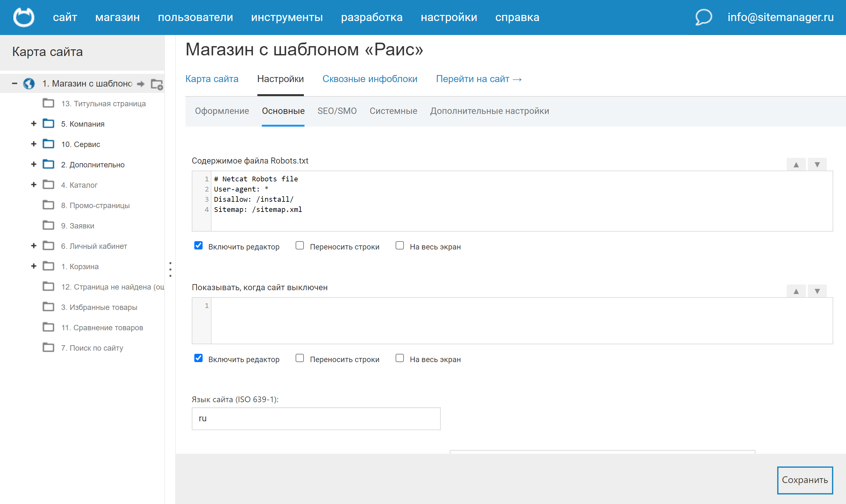Screen dimensions: 846x504
Task: Enable Переносить строки for Robots.txt editor
Action: [299, 246]
